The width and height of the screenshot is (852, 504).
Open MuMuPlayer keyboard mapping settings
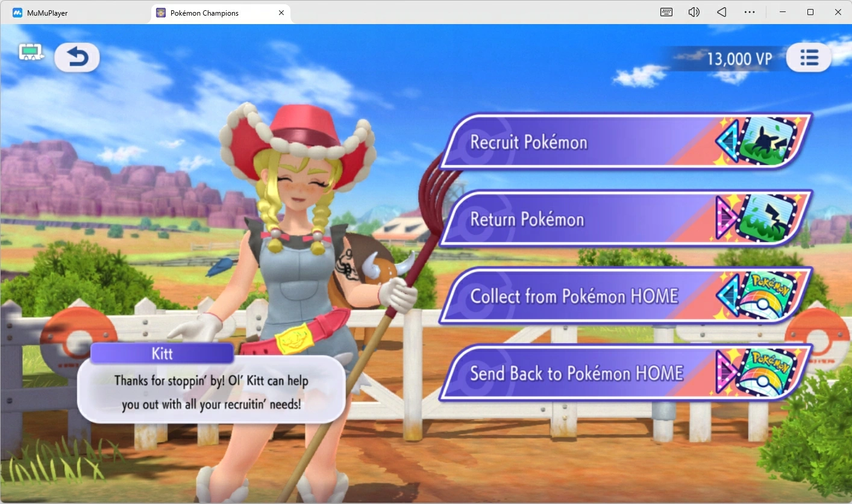click(666, 12)
